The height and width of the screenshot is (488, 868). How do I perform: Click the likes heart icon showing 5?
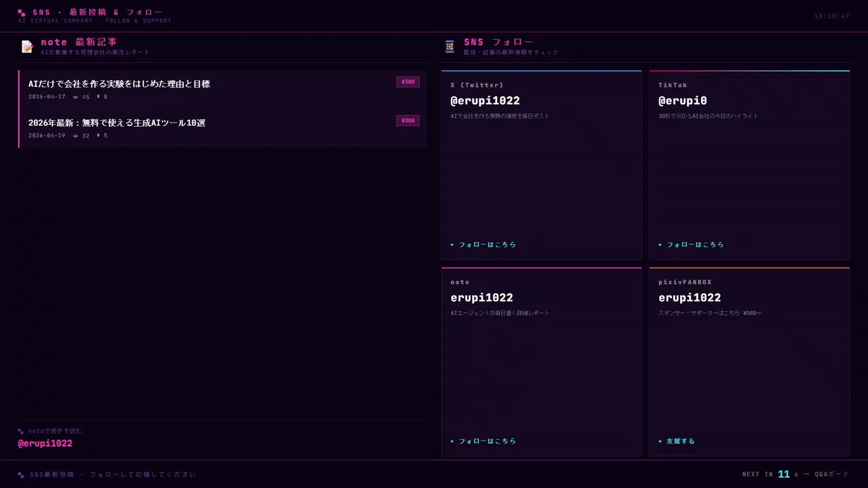(98, 136)
